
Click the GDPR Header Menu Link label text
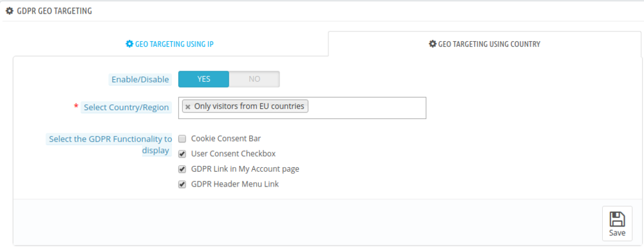[x=235, y=185]
